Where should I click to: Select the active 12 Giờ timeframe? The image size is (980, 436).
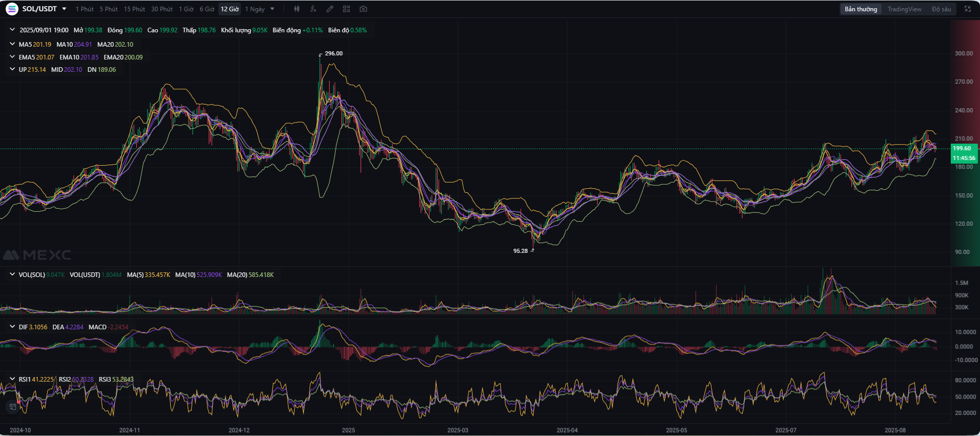coord(230,9)
